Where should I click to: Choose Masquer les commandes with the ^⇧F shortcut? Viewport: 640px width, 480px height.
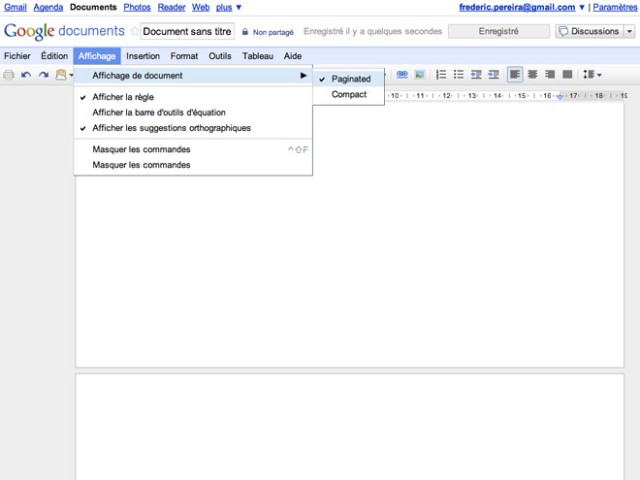click(193, 149)
